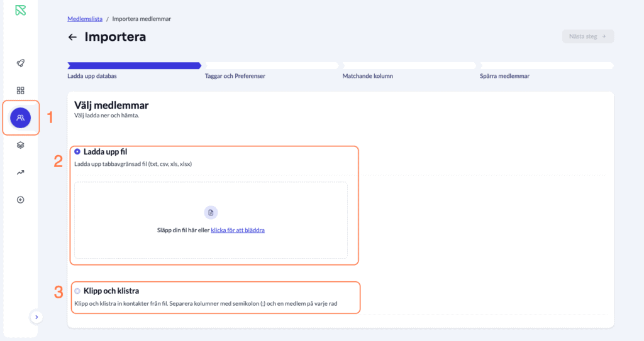Click the circled left-arrow icon in sidebar

click(21, 200)
